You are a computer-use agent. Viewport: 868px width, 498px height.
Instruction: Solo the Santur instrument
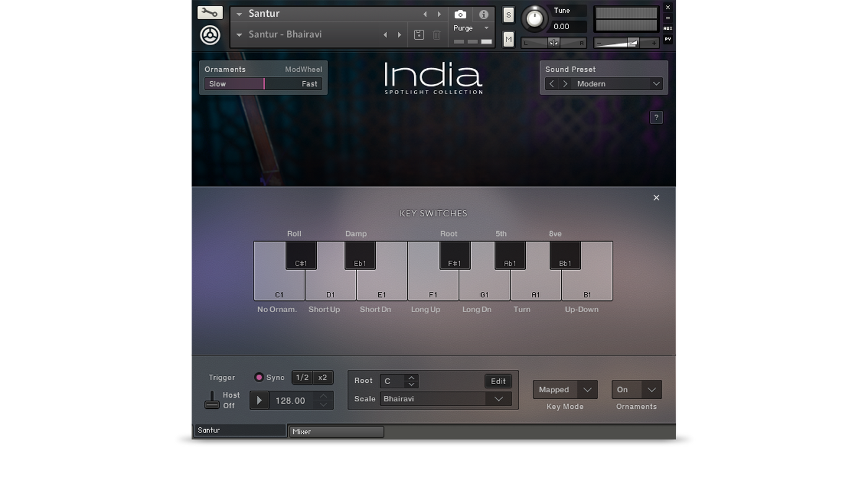[x=508, y=15]
